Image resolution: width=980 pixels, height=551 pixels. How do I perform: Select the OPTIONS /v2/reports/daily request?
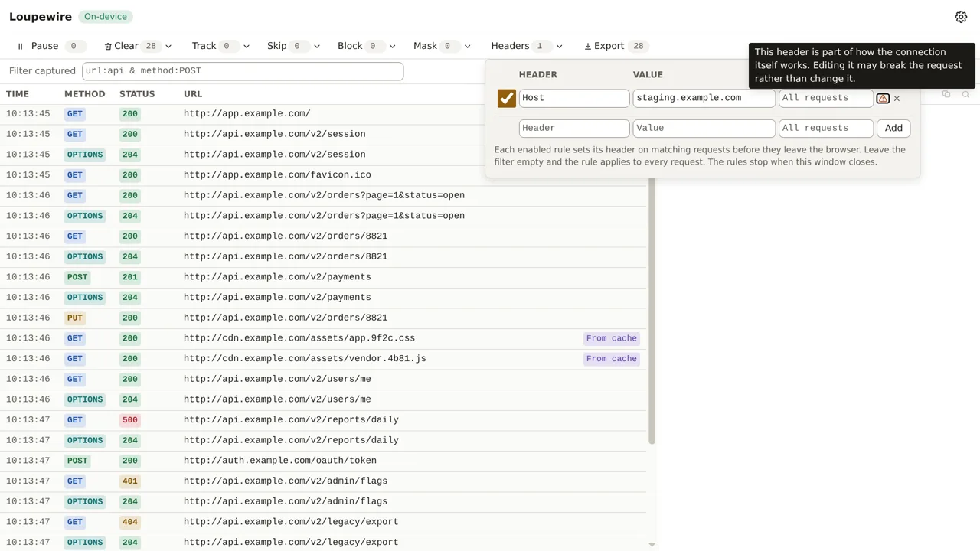coord(323,440)
